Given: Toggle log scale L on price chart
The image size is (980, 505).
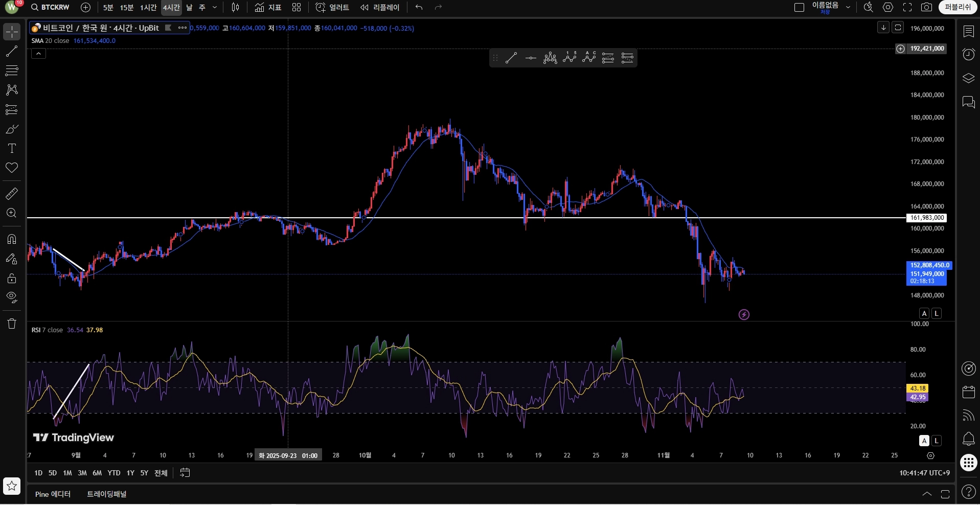Looking at the screenshot, I should (x=937, y=313).
